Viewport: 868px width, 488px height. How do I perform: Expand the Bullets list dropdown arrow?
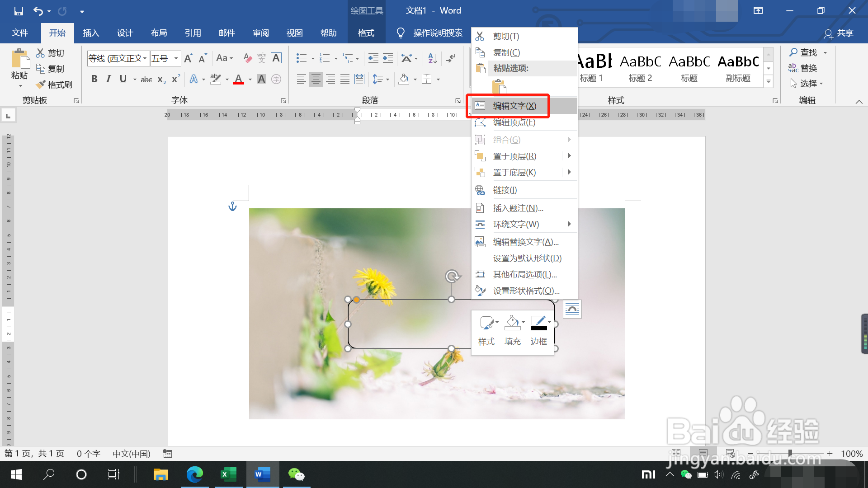point(313,58)
